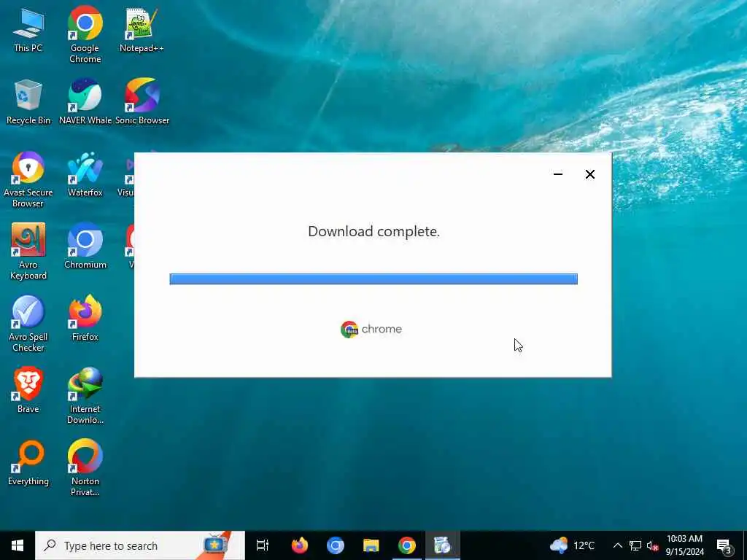Open File Explorer from the taskbar
The height and width of the screenshot is (560, 747).
click(371, 545)
